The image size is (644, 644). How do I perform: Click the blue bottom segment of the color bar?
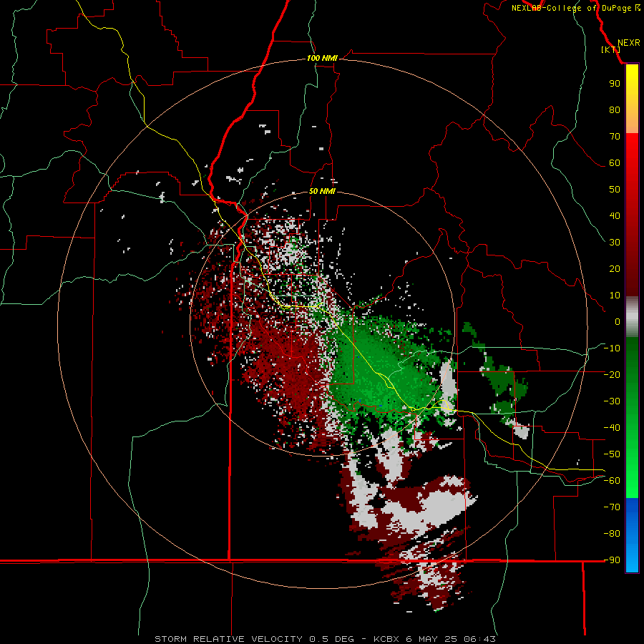click(x=632, y=535)
